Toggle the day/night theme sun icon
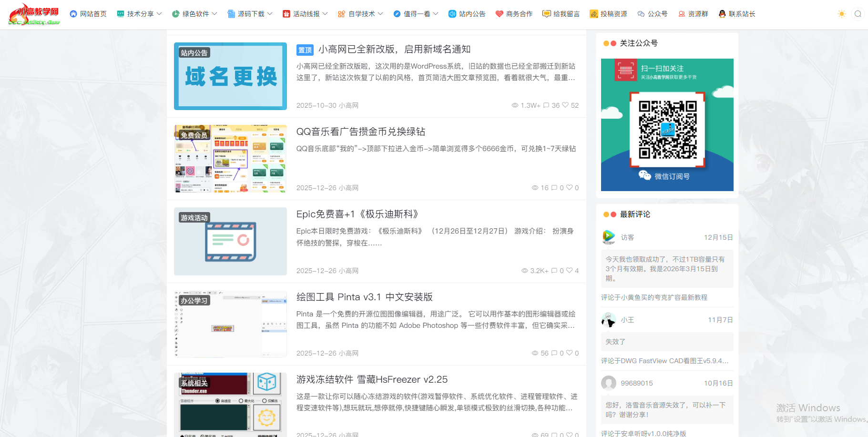This screenshot has height=437, width=868. [x=842, y=14]
